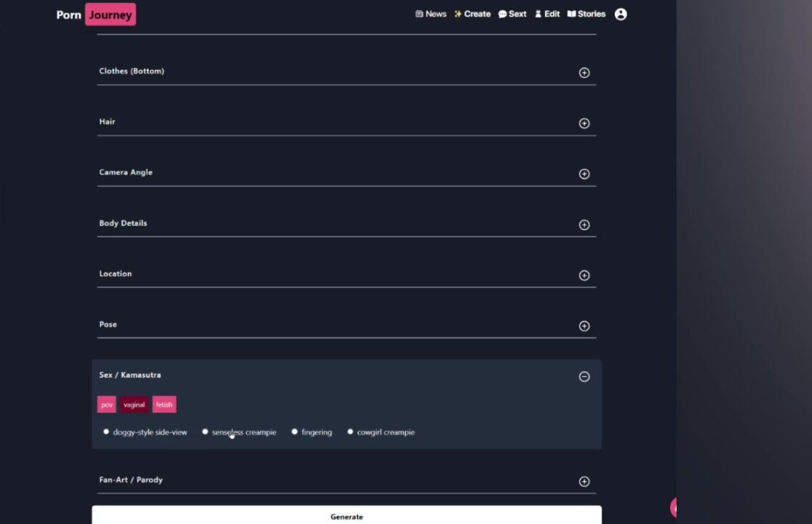
Task: Open the pink floating widget at right edge
Action: pyautogui.click(x=673, y=507)
